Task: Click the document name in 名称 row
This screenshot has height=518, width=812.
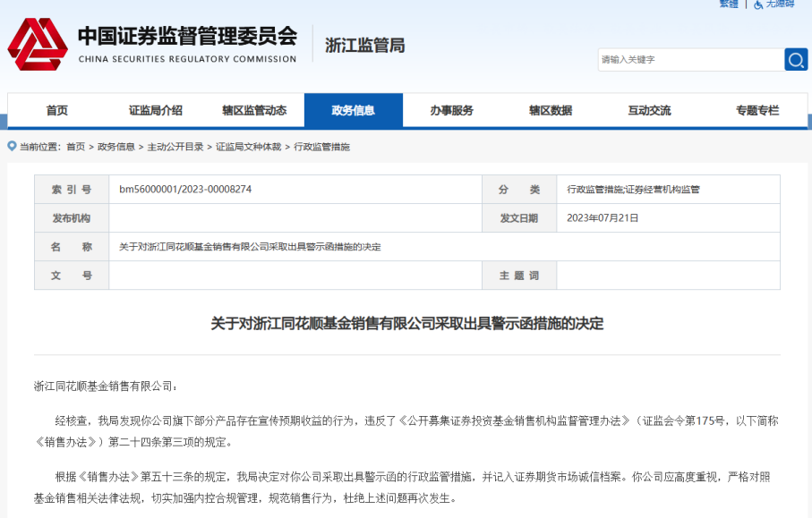Action: coord(250,247)
